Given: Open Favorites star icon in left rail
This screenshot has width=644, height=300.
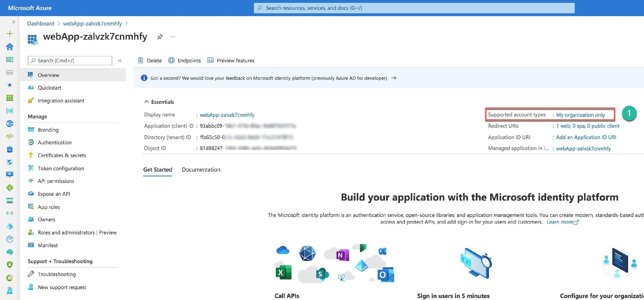Looking at the screenshot, I should coord(10,85).
